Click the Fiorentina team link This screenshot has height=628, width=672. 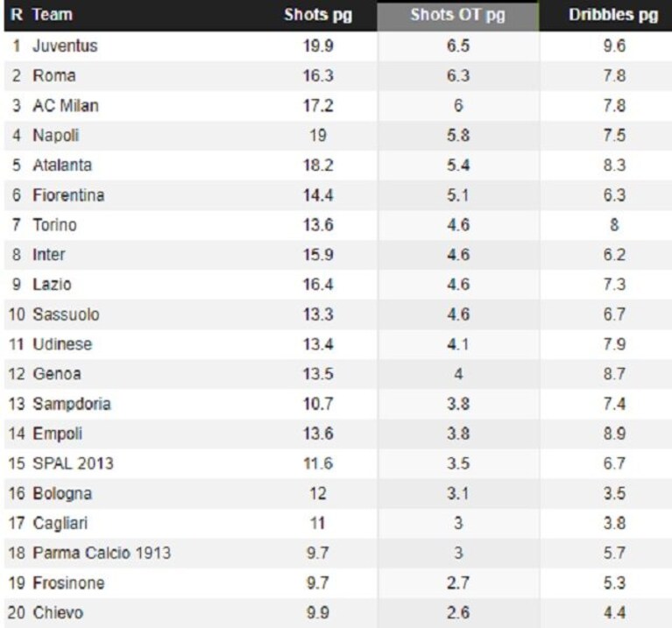coord(68,195)
